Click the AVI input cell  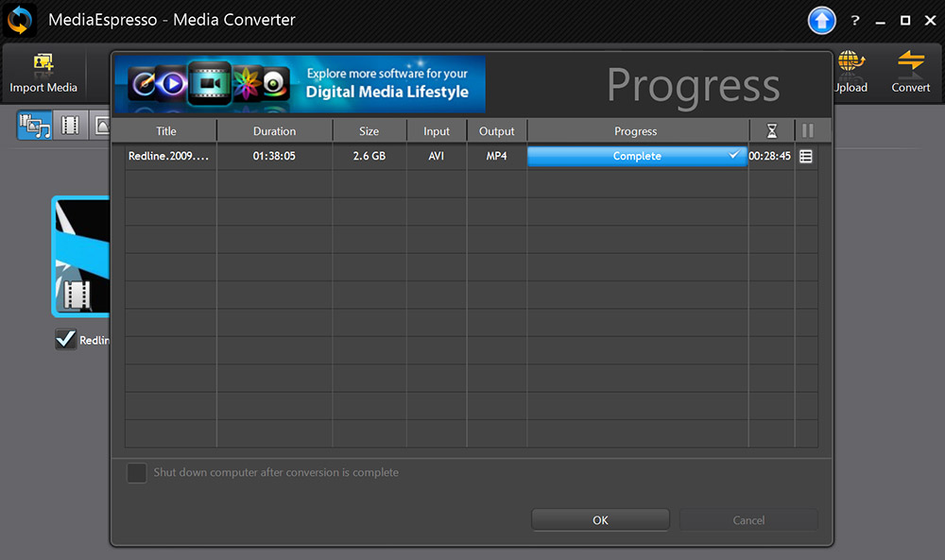[x=437, y=156]
